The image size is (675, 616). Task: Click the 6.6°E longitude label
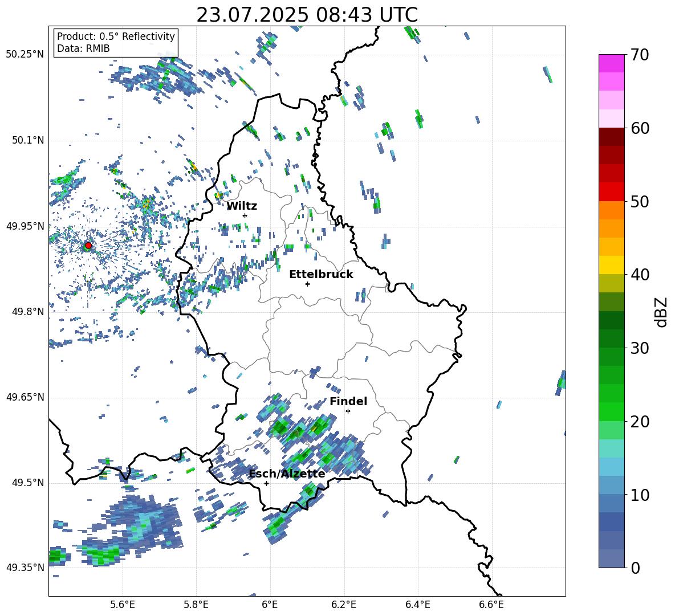(x=491, y=605)
